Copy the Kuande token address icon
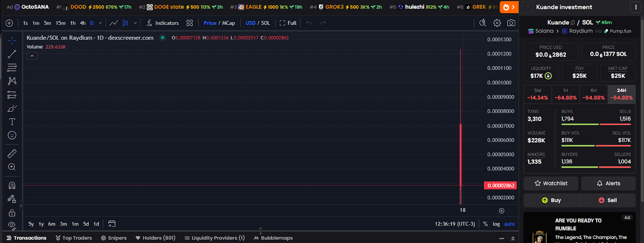This screenshot has height=243, width=644. [x=573, y=23]
